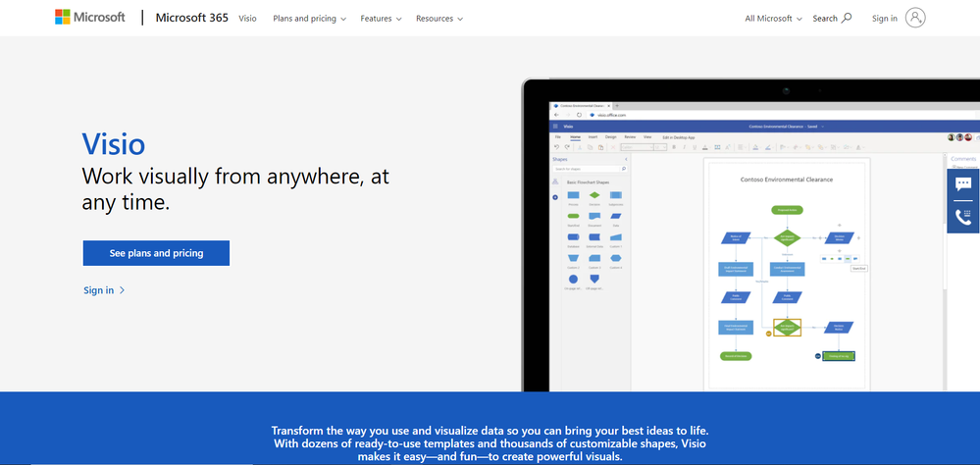Follow the Sign in link below button

104,290
